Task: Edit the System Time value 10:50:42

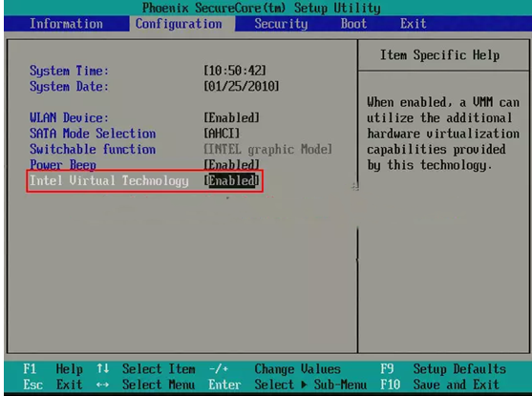Action: pos(235,71)
